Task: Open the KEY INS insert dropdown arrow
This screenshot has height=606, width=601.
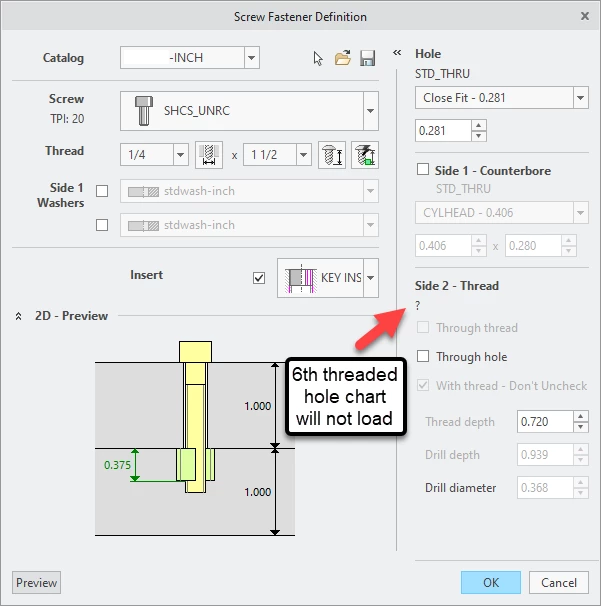Action: 371,278
